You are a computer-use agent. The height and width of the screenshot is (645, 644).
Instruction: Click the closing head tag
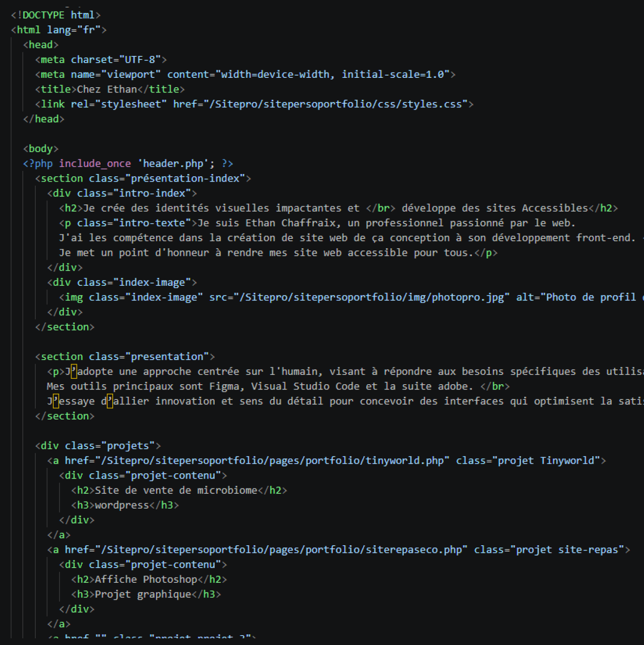pyautogui.click(x=44, y=119)
